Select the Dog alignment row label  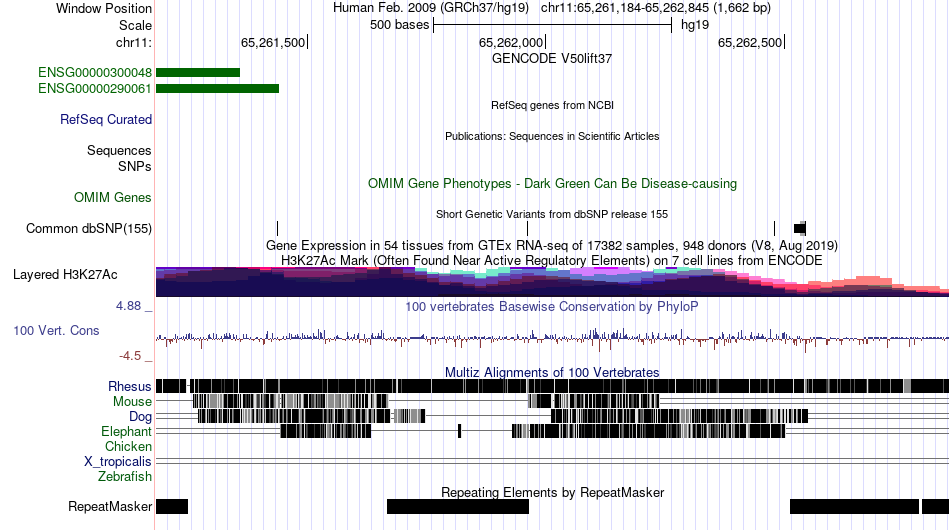pyautogui.click(x=140, y=417)
